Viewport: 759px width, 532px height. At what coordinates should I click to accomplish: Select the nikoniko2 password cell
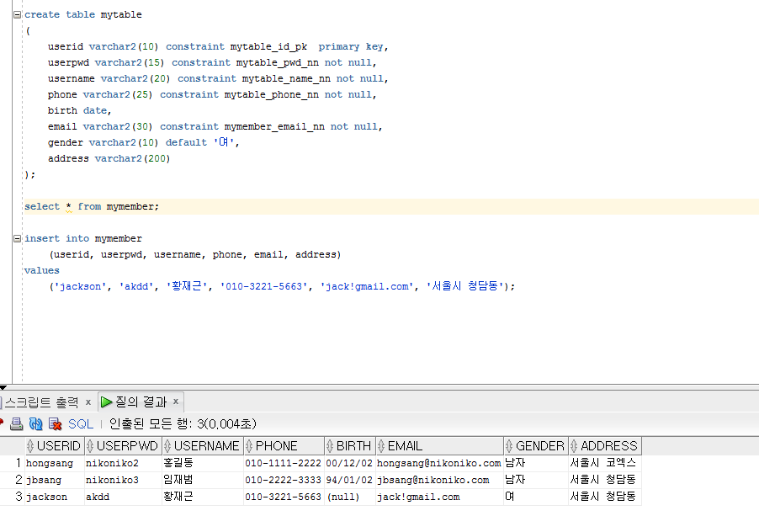pos(124,463)
